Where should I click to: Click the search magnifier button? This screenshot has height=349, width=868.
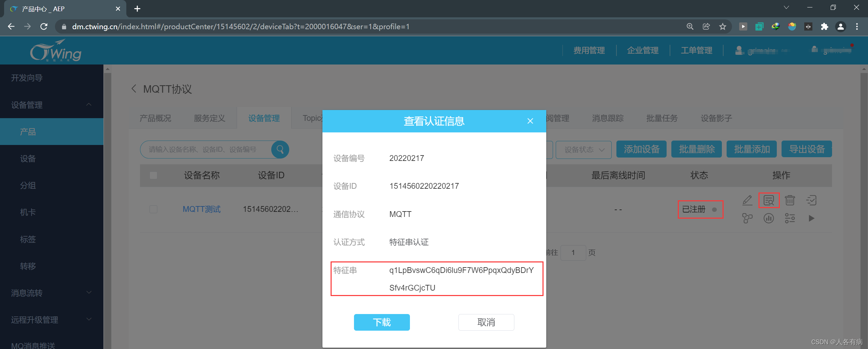280,149
